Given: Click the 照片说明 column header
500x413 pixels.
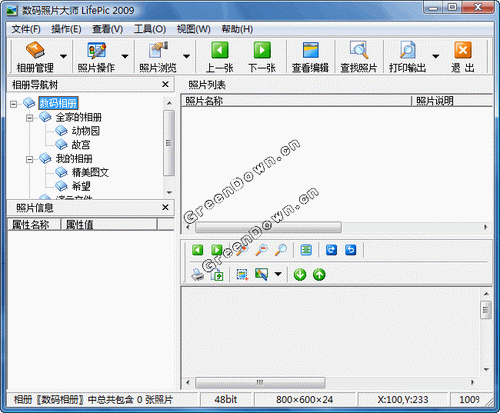Looking at the screenshot, I should coord(452,101).
